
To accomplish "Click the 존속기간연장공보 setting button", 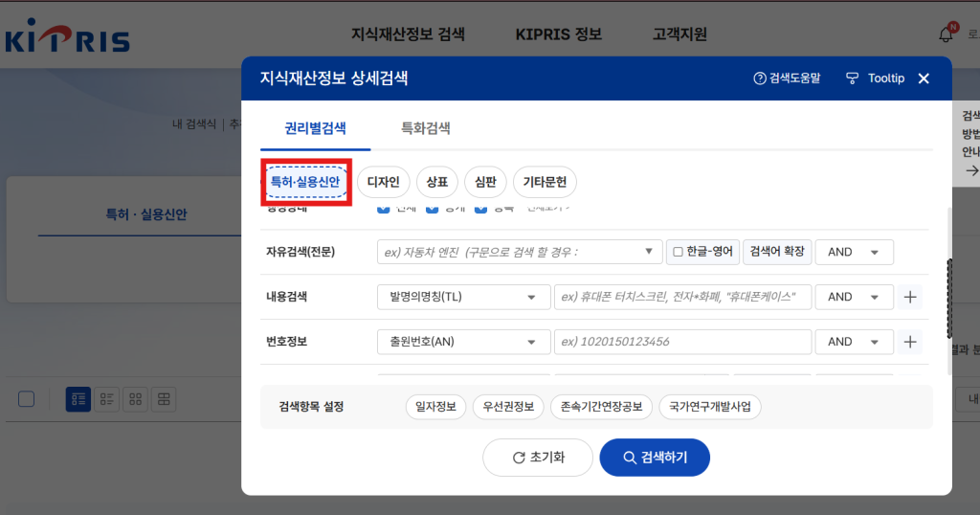I will coord(601,407).
